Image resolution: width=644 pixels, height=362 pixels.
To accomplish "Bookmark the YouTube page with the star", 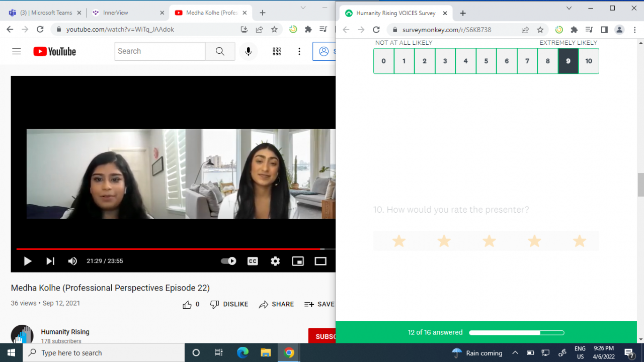I will click(274, 30).
